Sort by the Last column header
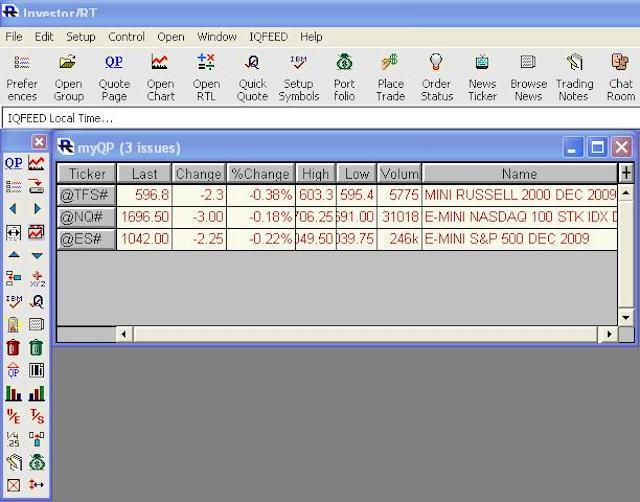Screen dimensions: 640x502 [x=144, y=173]
